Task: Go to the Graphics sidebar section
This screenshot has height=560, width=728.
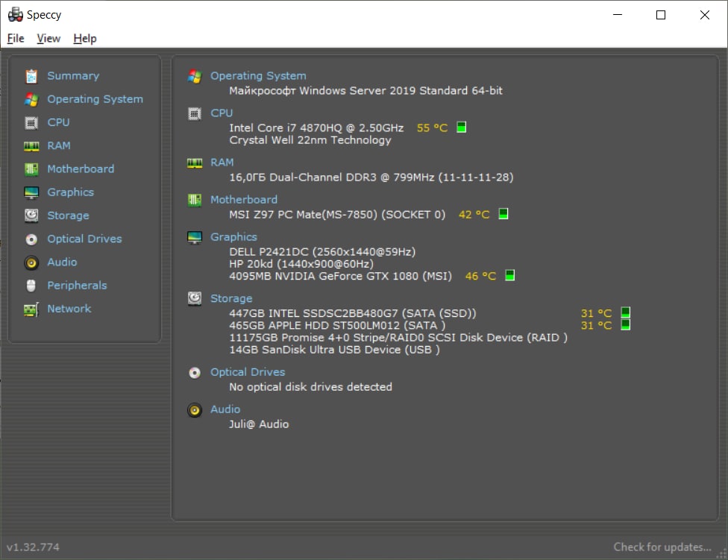Action: 70,192
